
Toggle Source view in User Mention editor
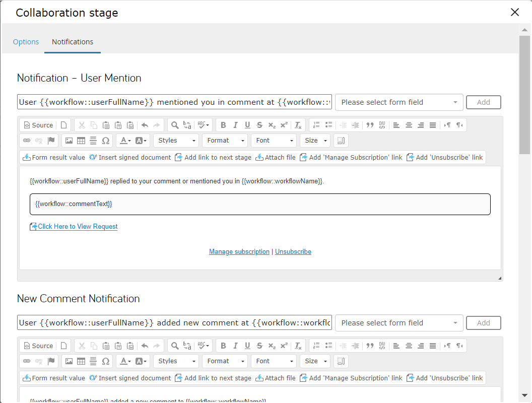[38, 125]
